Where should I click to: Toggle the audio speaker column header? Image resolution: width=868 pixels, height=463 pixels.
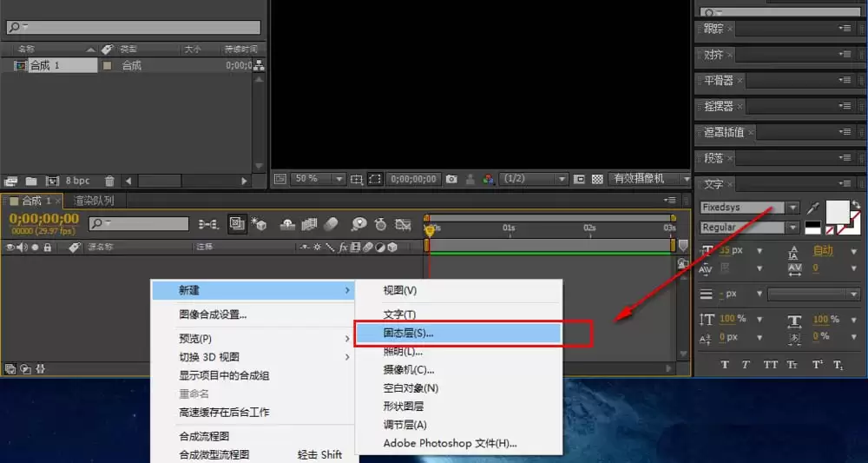[23, 248]
